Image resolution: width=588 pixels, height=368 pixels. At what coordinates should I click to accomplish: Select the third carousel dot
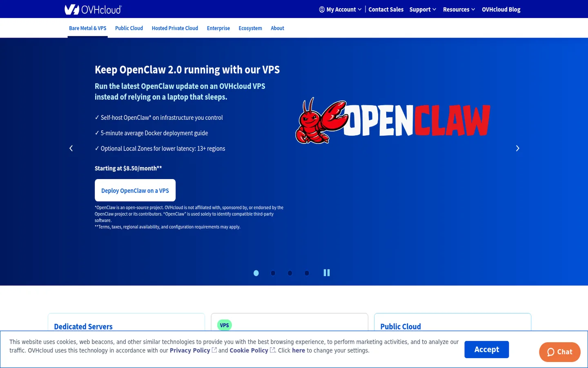pyautogui.click(x=290, y=273)
